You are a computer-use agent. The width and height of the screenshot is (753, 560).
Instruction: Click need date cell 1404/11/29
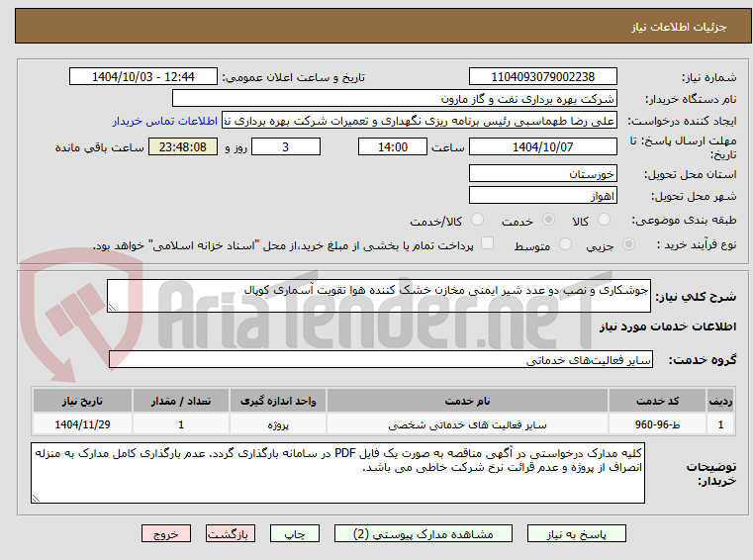pos(82,424)
